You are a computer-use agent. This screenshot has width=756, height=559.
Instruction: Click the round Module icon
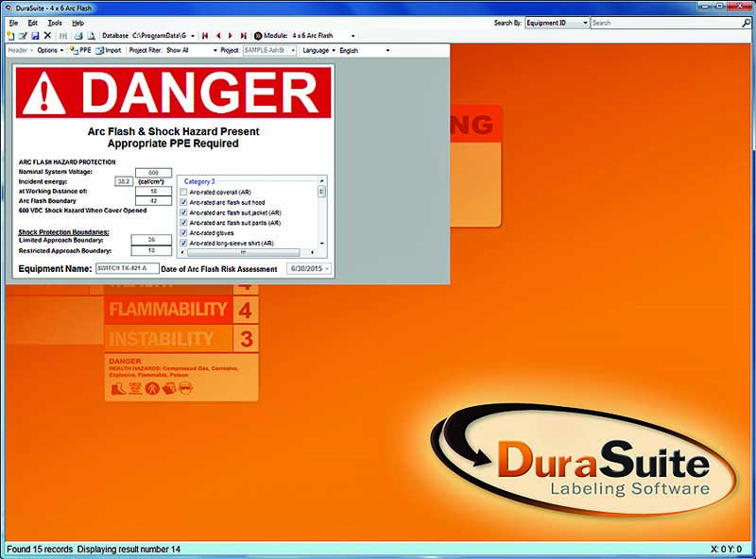click(x=258, y=36)
